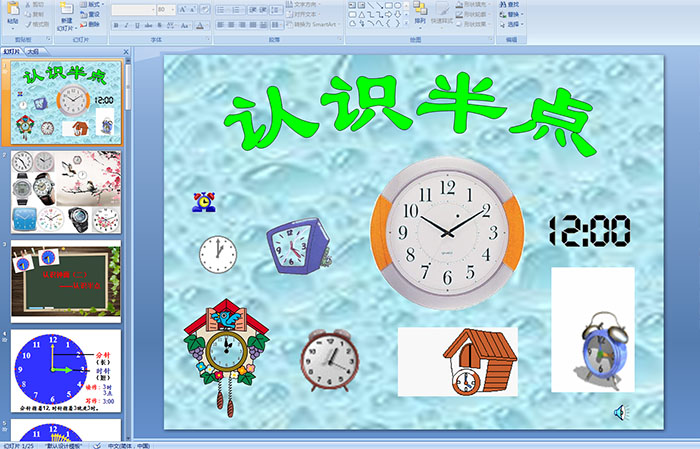The width and height of the screenshot is (700, 449).
Task: Toggle Italic formatting
Action: tap(126, 25)
